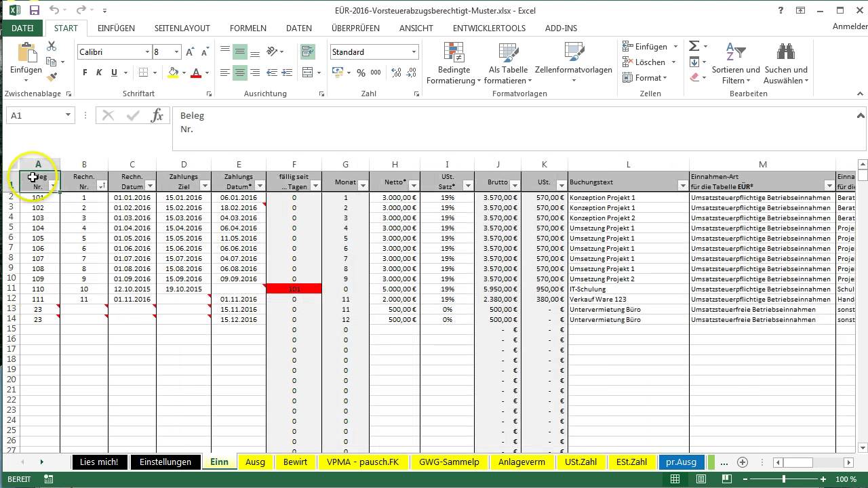Click the Format Painter brush icon
The width and height of the screenshot is (868, 488).
click(52, 77)
